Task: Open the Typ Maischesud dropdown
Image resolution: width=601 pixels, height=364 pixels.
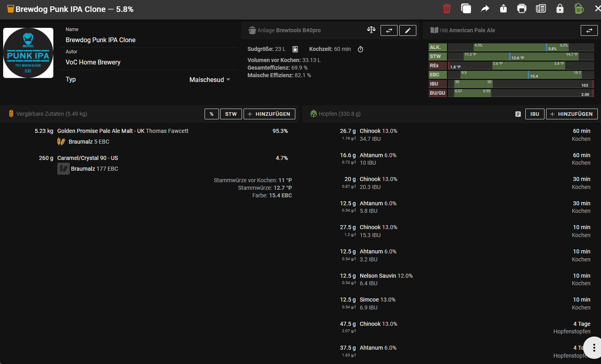Action: pos(210,80)
